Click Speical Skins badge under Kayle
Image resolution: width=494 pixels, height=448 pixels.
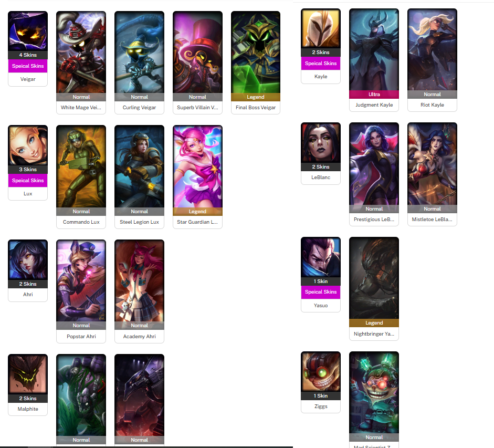(x=321, y=64)
